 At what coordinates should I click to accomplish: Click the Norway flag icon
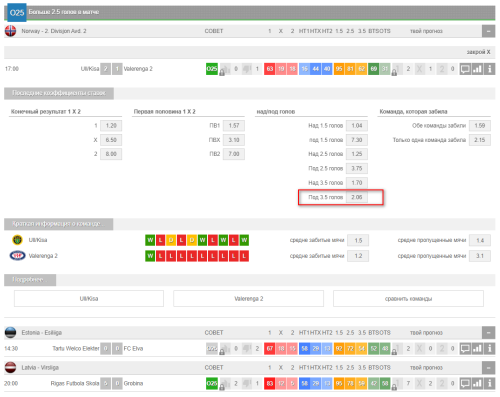tap(11, 31)
